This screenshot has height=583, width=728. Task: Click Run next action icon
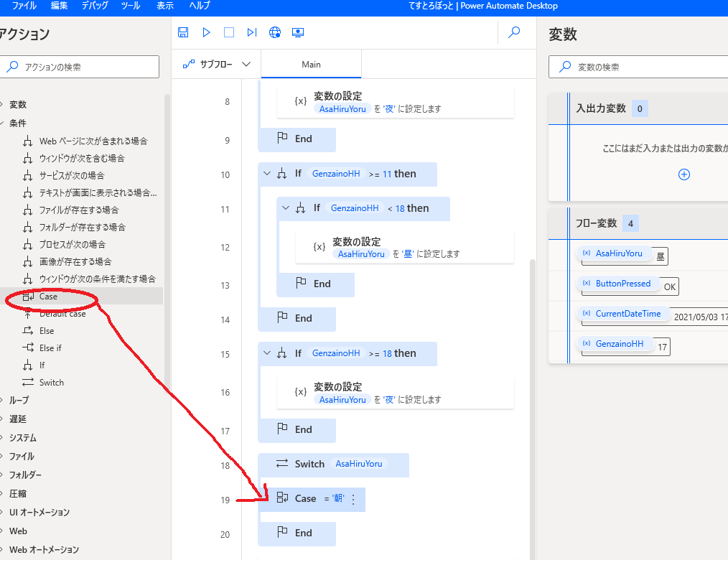(251, 32)
